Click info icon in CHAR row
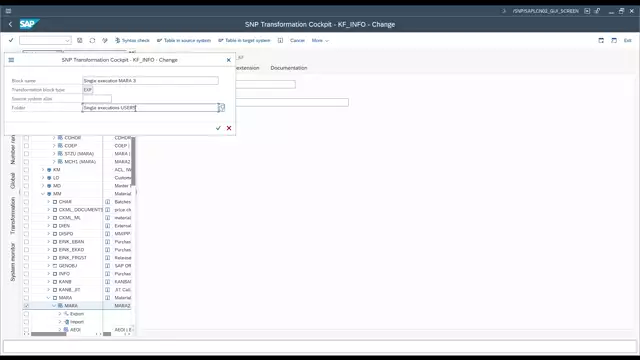The width and height of the screenshot is (640, 360). click(x=108, y=202)
